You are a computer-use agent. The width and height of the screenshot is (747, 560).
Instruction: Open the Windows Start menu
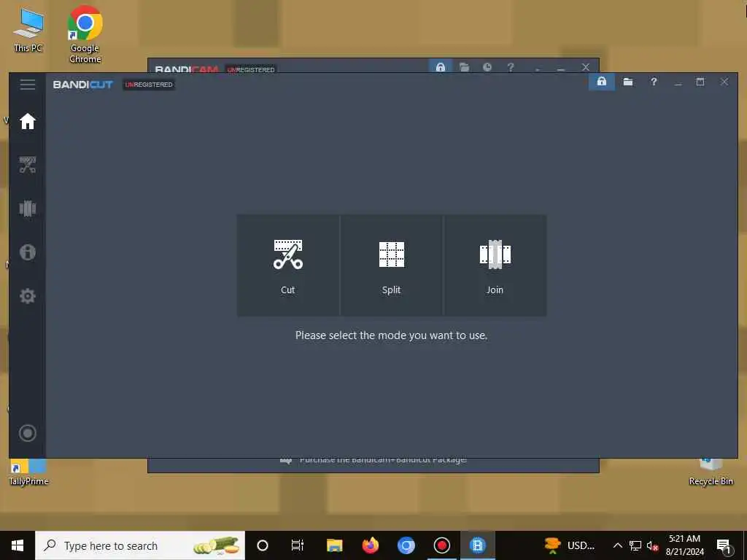pyautogui.click(x=18, y=545)
